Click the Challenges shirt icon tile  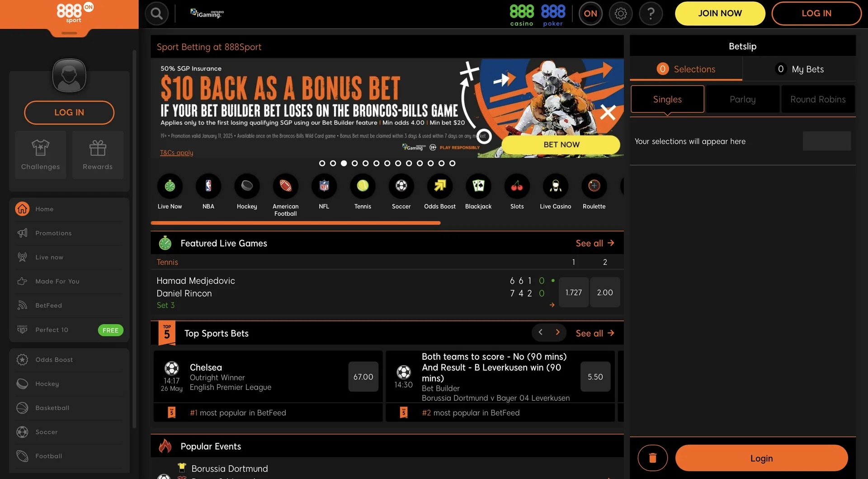[x=41, y=155]
